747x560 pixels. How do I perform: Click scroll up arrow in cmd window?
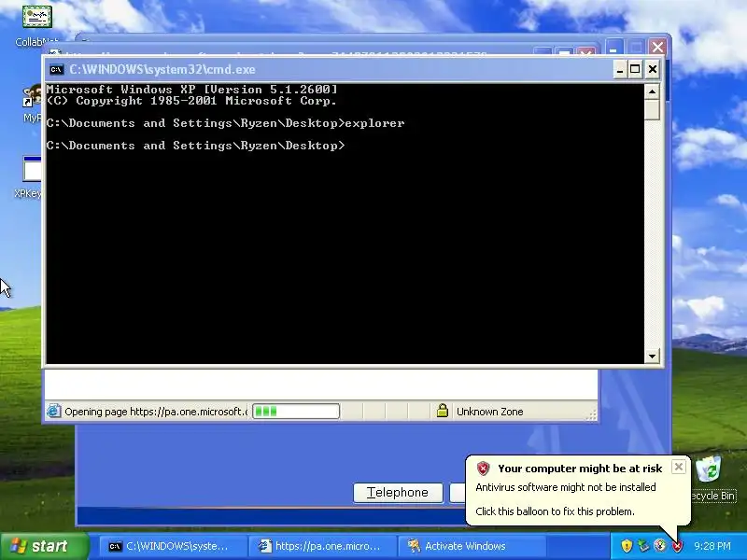(x=652, y=91)
